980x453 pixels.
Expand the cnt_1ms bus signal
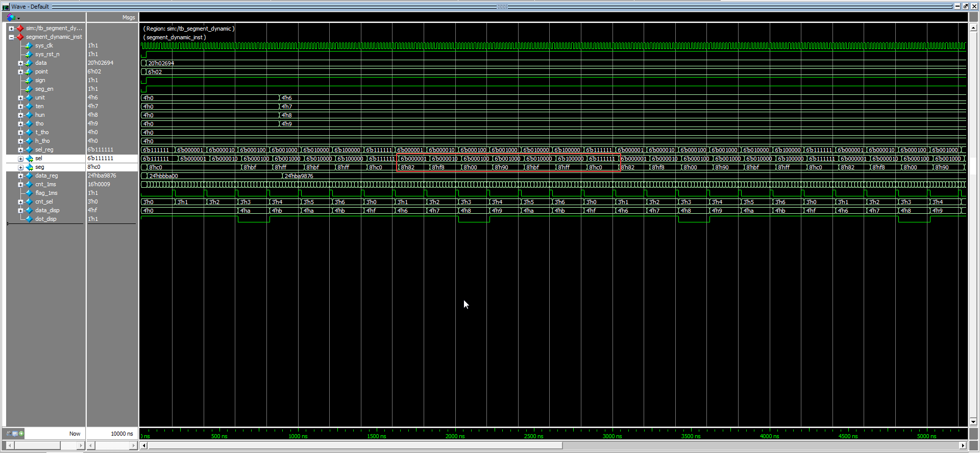(x=20, y=184)
